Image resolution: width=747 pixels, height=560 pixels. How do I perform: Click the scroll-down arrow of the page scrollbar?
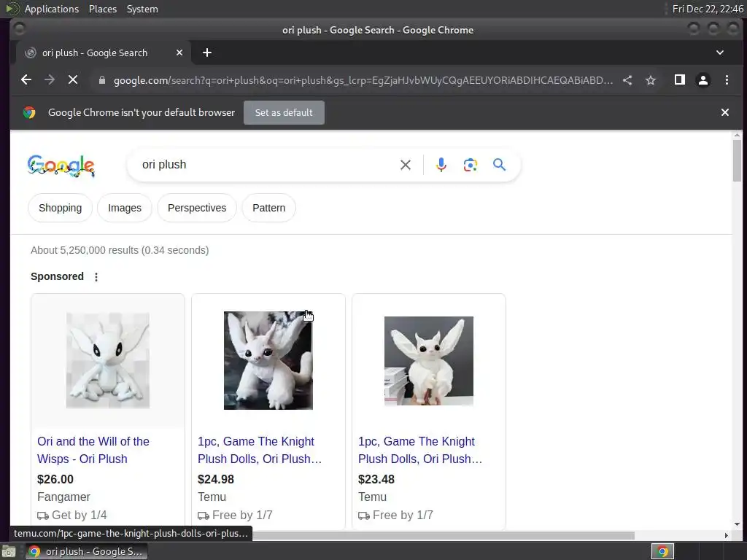(x=737, y=524)
